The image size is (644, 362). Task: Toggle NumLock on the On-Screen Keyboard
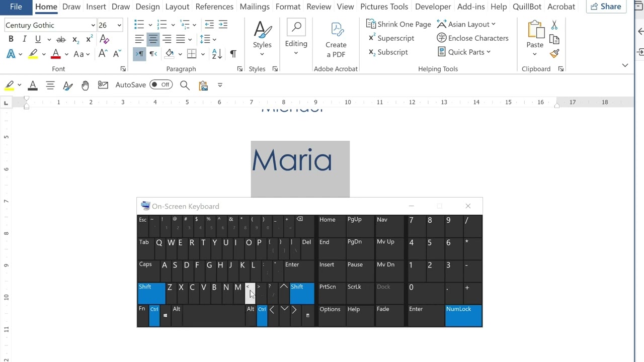point(463,315)
